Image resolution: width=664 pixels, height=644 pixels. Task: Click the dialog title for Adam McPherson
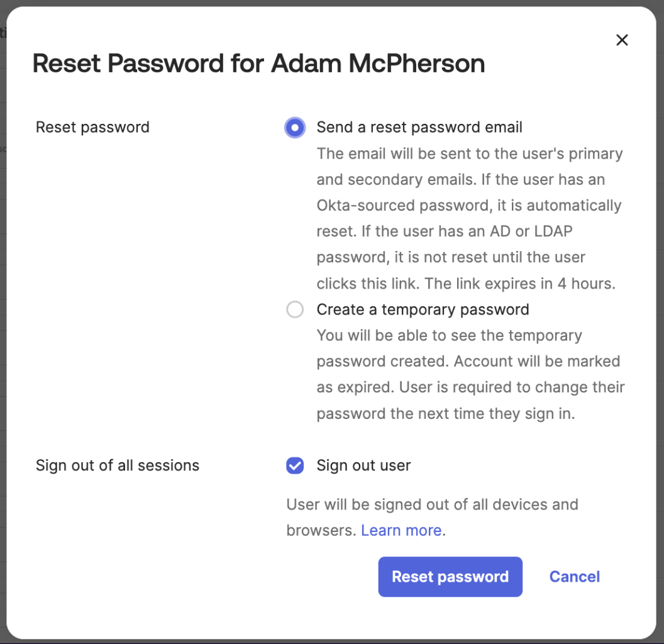(258, 64)
